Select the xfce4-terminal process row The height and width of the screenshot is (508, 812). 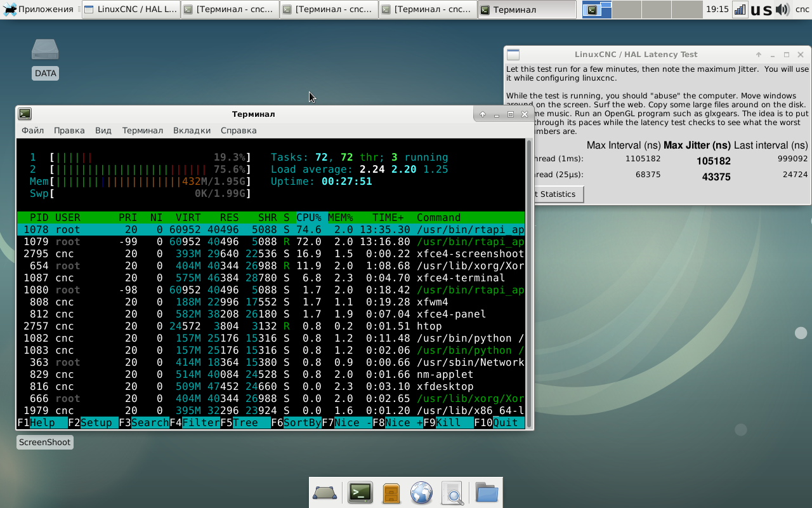pyautogui.click(x=271, y=277)
